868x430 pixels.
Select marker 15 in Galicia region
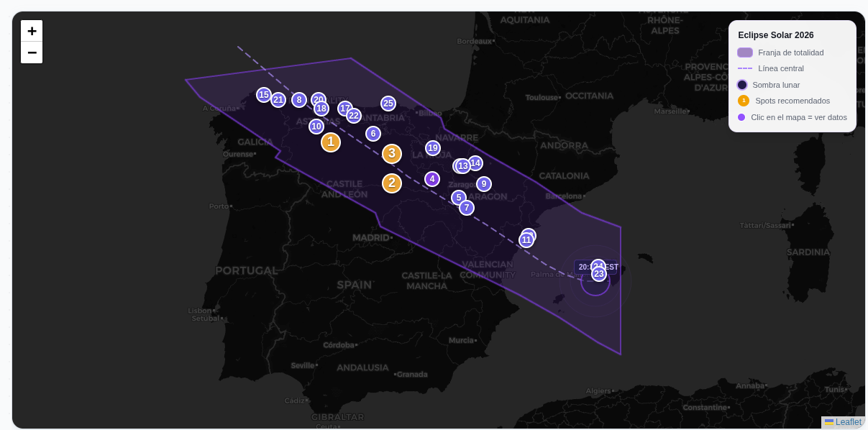[264, 95]
